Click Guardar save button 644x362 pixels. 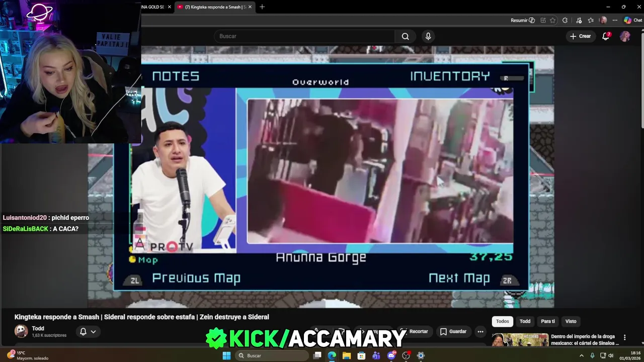pos(453,331)
